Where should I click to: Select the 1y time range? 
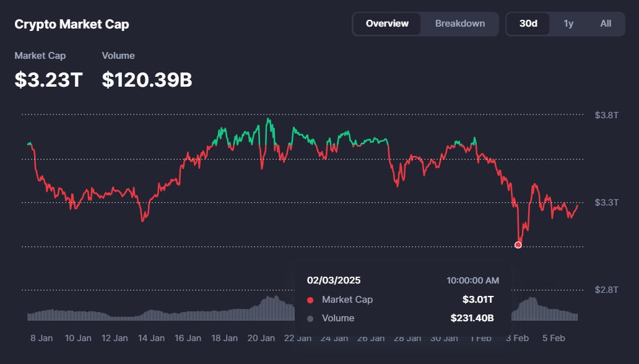tap(568, 24)
